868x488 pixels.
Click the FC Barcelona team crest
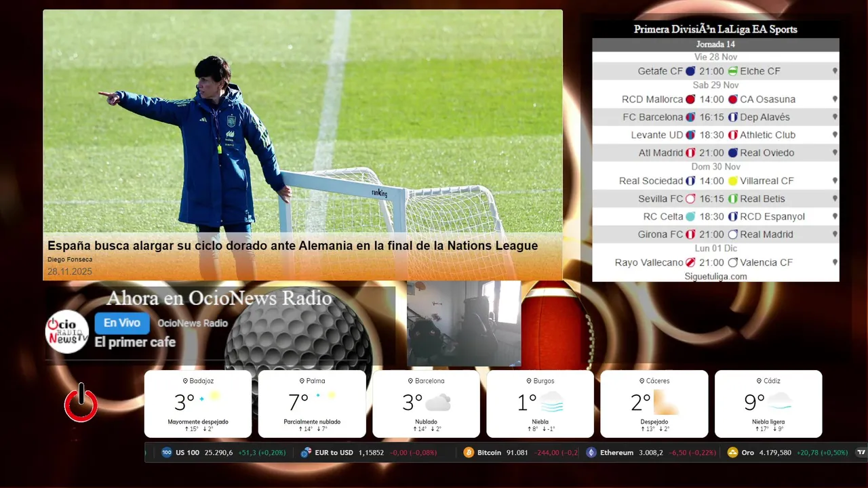(x=690, y=117)
